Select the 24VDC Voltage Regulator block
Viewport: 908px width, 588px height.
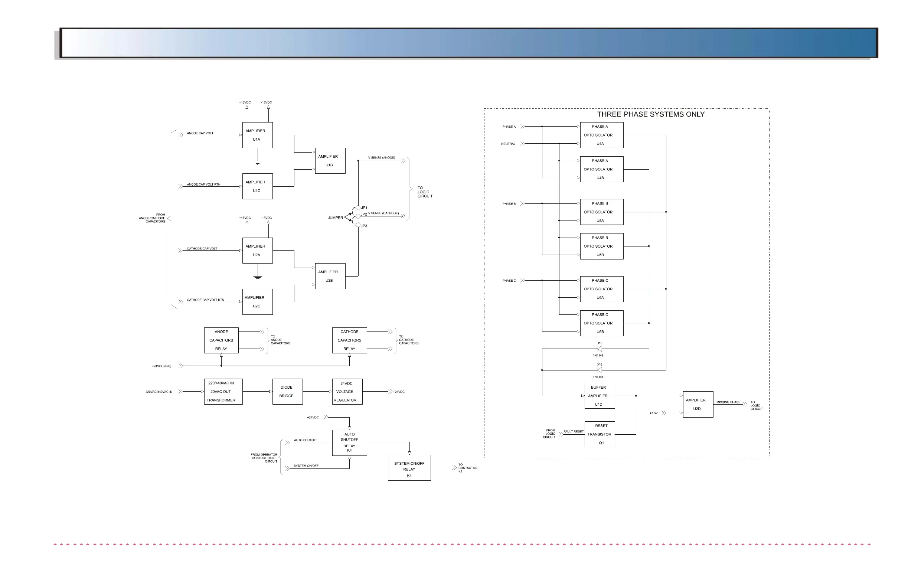pyautogui.click(x=347, y=392)
